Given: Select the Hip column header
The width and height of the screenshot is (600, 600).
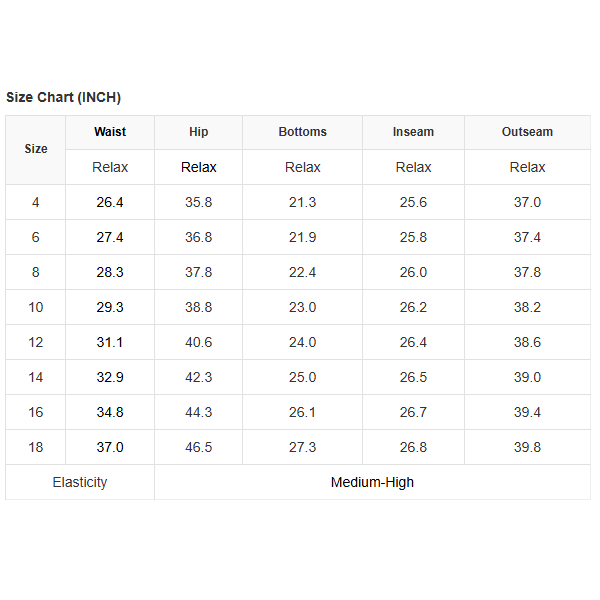Looking at the screenshot, I should 199,132.
